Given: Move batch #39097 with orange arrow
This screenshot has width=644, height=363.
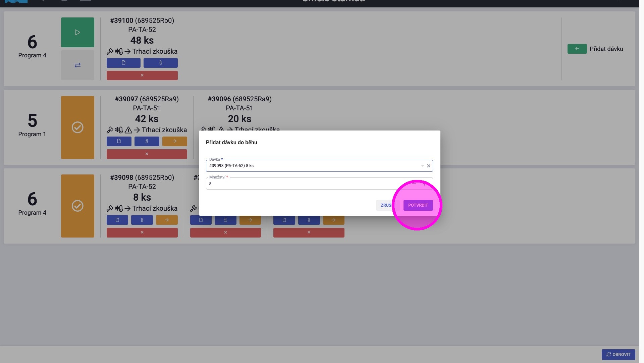Looking at the screenshot, I should coord(174,142).
